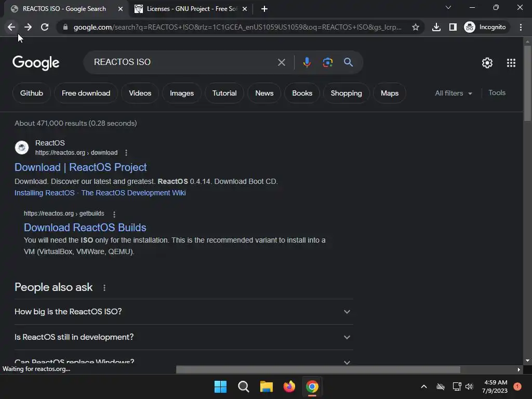
Task: Expand 'Is ReactOS still in development?'
Action: click(x=183, y=337)
